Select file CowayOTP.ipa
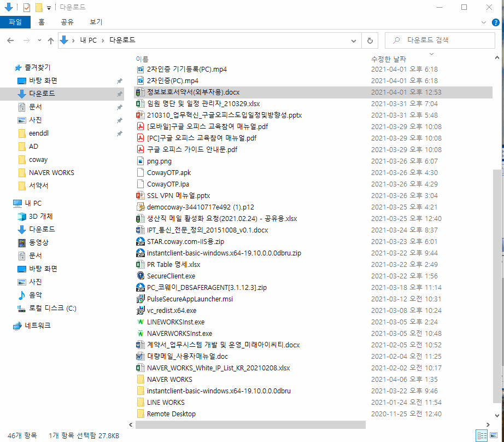 [x=168, y=184]
